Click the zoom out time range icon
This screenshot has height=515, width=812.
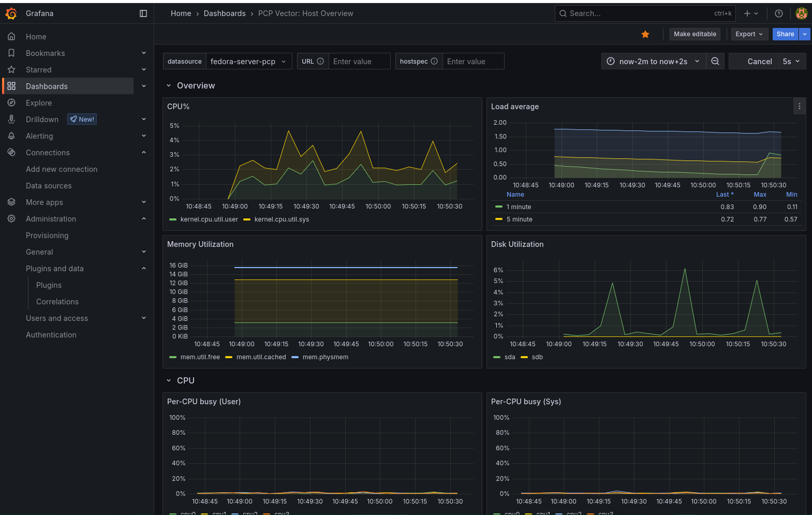(x=715, y=61)
